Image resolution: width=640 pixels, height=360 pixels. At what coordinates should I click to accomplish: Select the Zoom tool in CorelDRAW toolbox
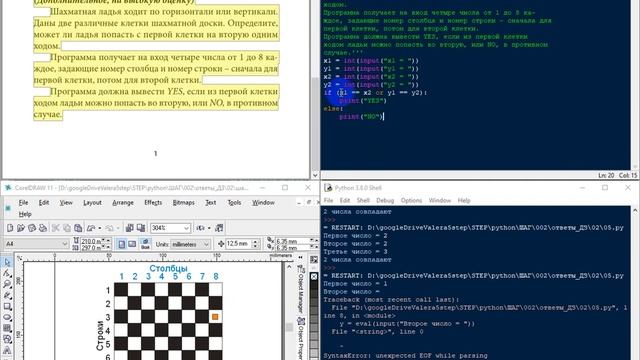[7, 284]
